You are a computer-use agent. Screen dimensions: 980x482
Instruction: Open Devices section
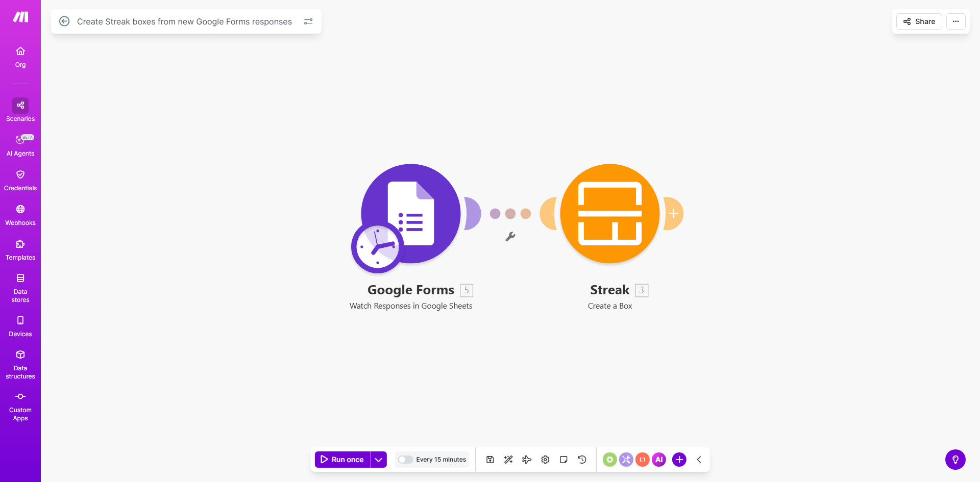(x=20, y=326)
